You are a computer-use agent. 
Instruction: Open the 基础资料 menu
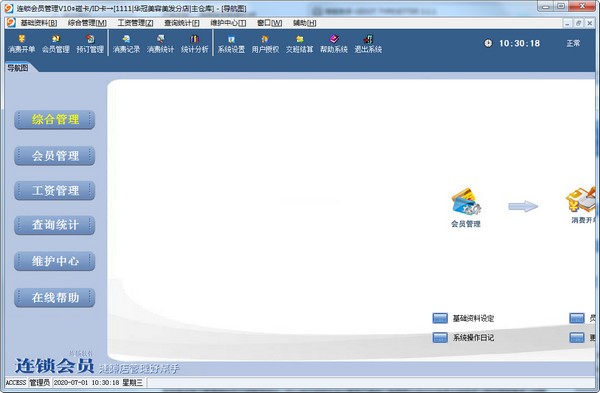point(39,23)
